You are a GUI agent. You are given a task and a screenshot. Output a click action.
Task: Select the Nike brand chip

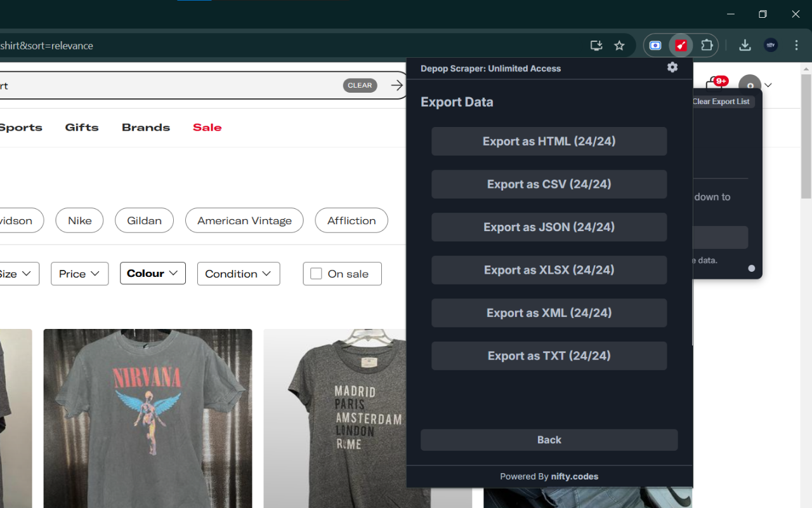(80, 220)
